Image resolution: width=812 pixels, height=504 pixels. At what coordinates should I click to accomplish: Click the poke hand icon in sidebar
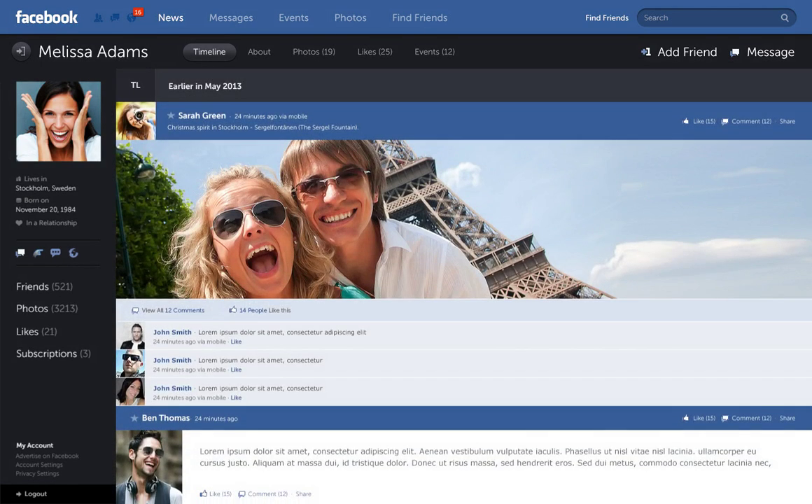click(x=38, y=253)
